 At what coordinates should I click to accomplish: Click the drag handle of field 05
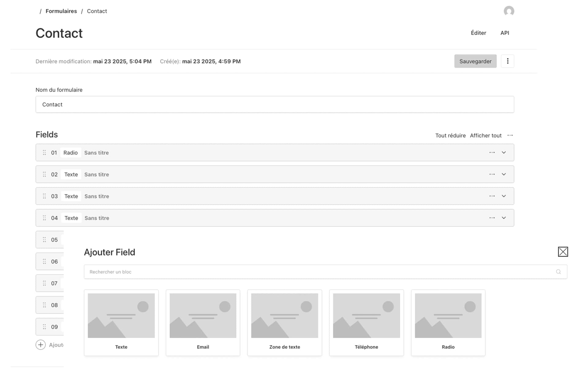click(44, 240)
